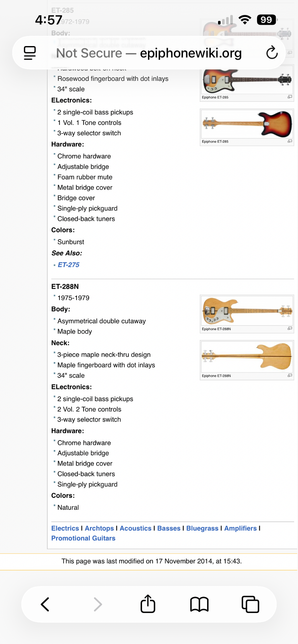Screen dimensions: 298x644
Task: Open the Share sheet icon
Action: click(x=148, y=603)
